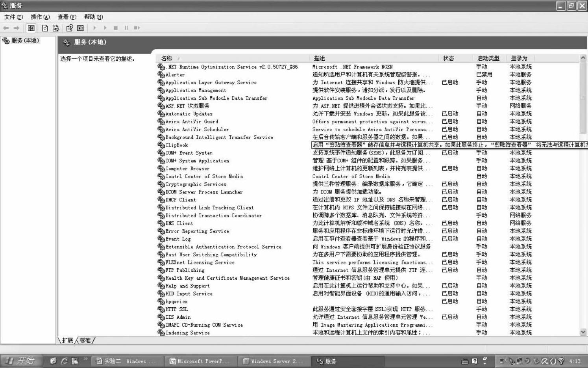Select Background Intelligent Transfer Service
588x368 pixels.
pyautogui.click(x=219, y=137)
